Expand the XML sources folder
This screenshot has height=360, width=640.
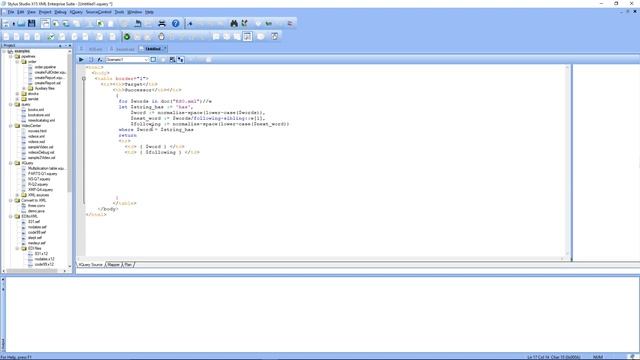pos(18,195)
